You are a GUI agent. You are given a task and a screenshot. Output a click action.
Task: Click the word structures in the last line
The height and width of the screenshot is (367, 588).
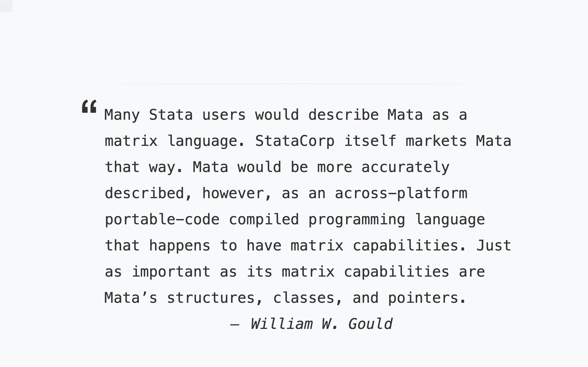point(211,298)
